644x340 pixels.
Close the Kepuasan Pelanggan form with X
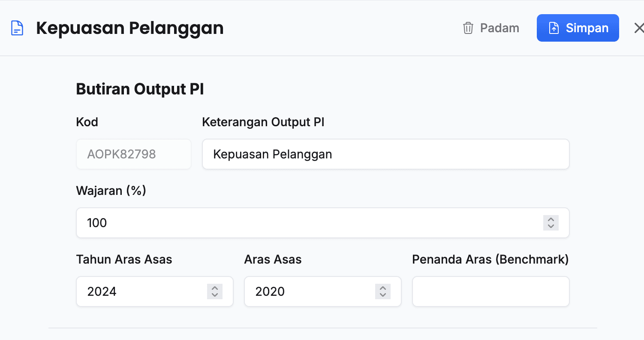(639, 27)
